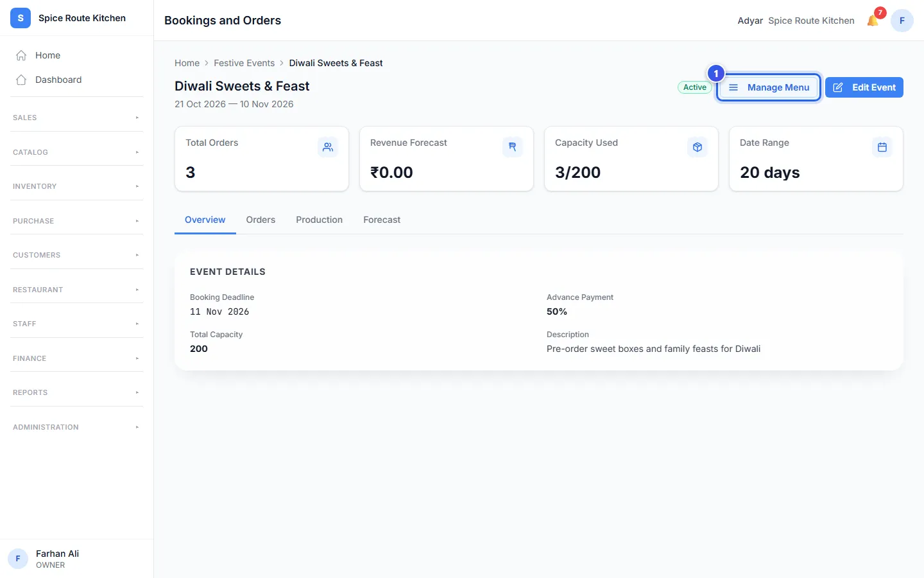The height and width of the screenshot is (578, 924).
Task: Click the Home icon in sidebar
Action: (x=21, y=55)
